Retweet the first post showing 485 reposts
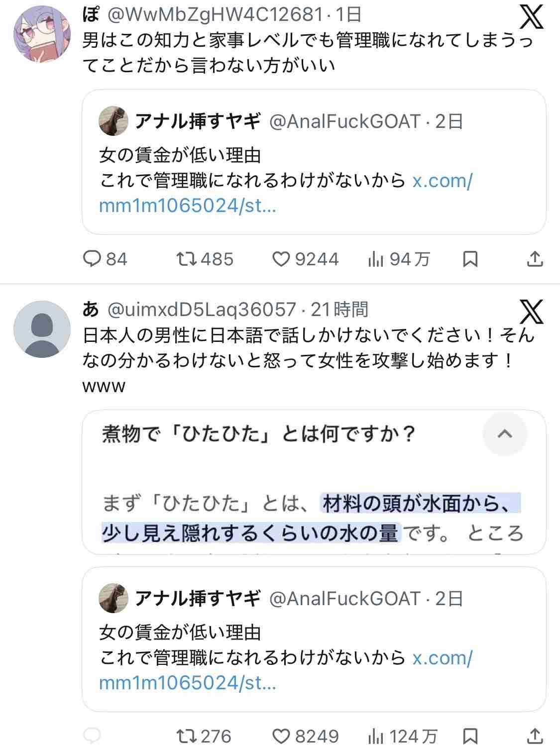This screenshot has height=748, width=560. coord(187,259)
